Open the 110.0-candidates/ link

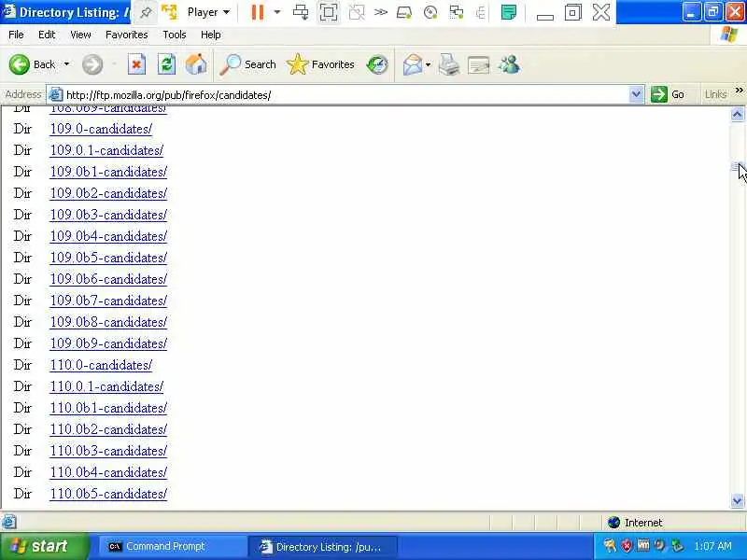101,365
